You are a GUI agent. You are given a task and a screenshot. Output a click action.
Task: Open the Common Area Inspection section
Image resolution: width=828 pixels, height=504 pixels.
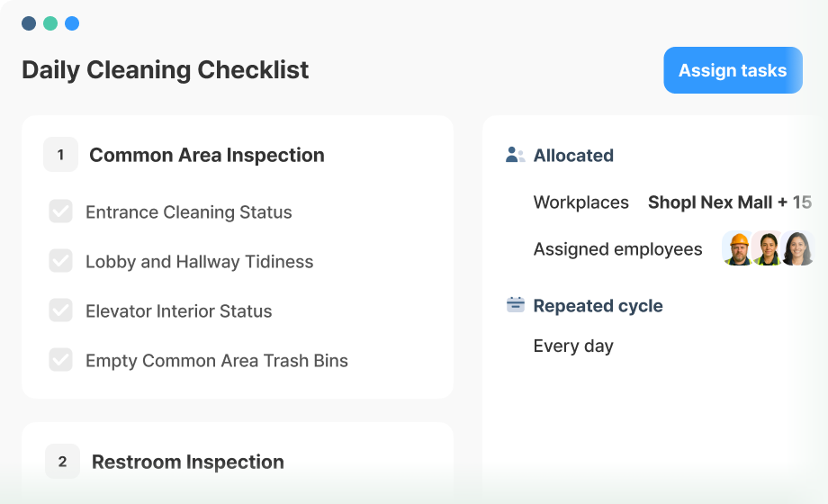206,155
